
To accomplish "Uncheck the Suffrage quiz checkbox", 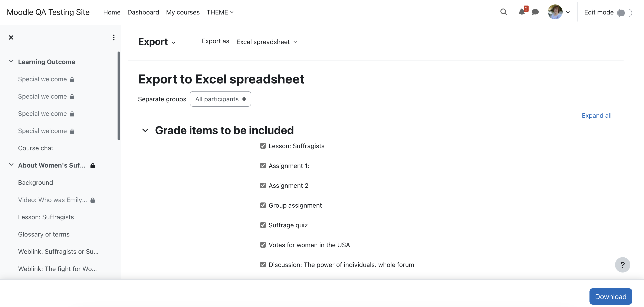I will 263,225.
